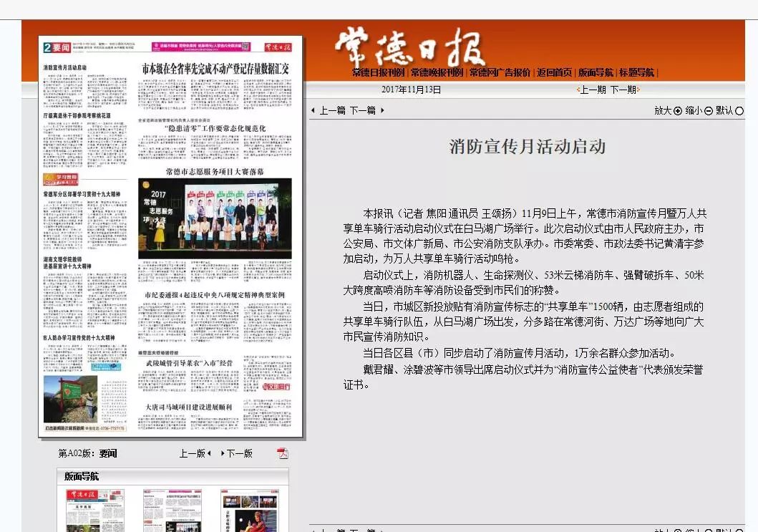Click the 缩小 (zoom out) icon
This screenshot has width=758, height=532.
point(709,112)
